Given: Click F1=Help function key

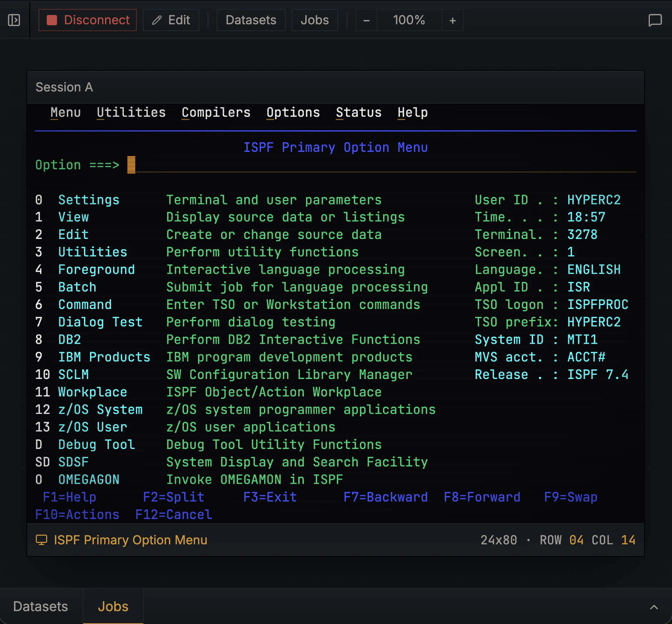Looking at the screenshot, I should 70,497.
